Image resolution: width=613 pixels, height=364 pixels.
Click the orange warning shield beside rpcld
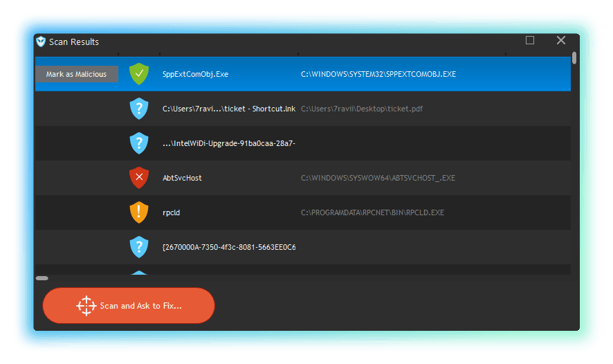click(139, 212)
